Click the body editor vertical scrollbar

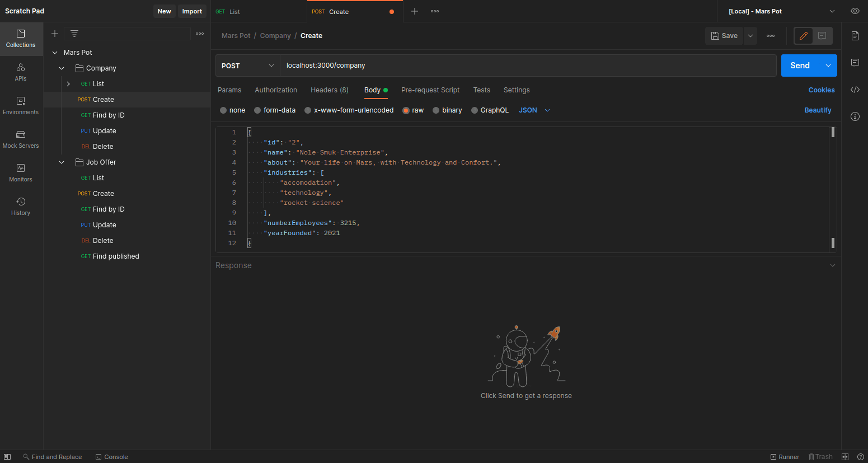833,189
